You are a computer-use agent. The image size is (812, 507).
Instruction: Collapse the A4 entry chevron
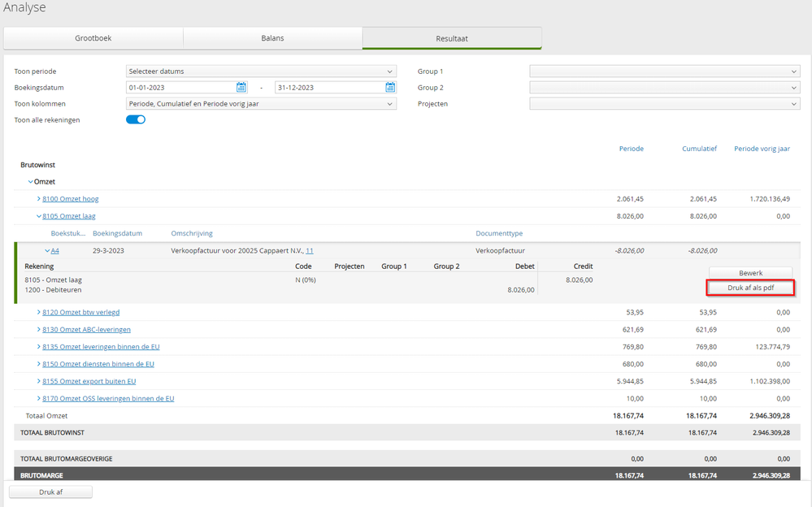tap(47, 250)
